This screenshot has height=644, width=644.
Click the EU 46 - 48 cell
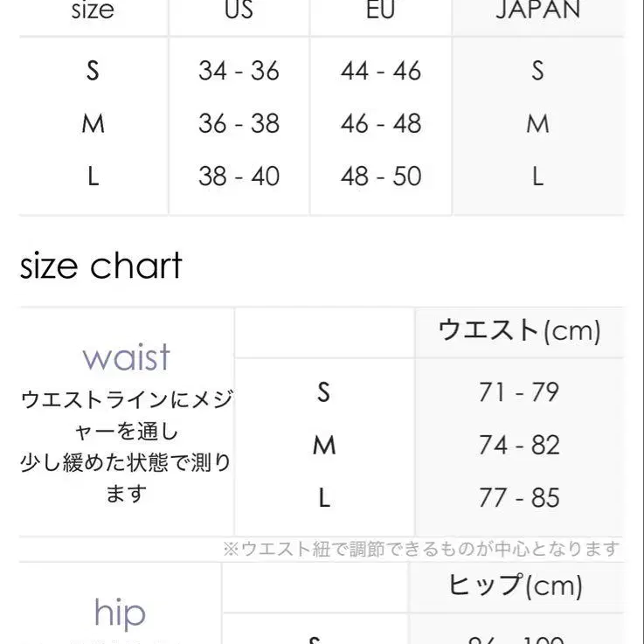point(381,124)
